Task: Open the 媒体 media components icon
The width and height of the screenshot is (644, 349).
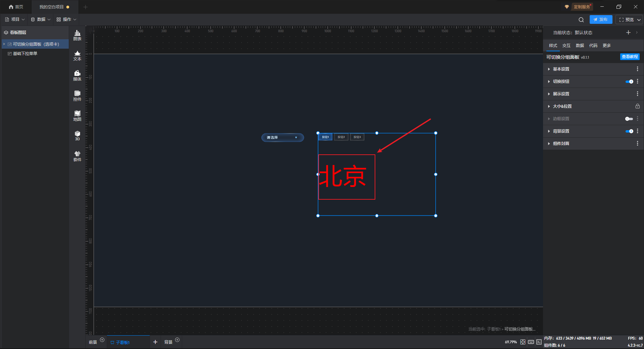Action: (x=77, y=76)
